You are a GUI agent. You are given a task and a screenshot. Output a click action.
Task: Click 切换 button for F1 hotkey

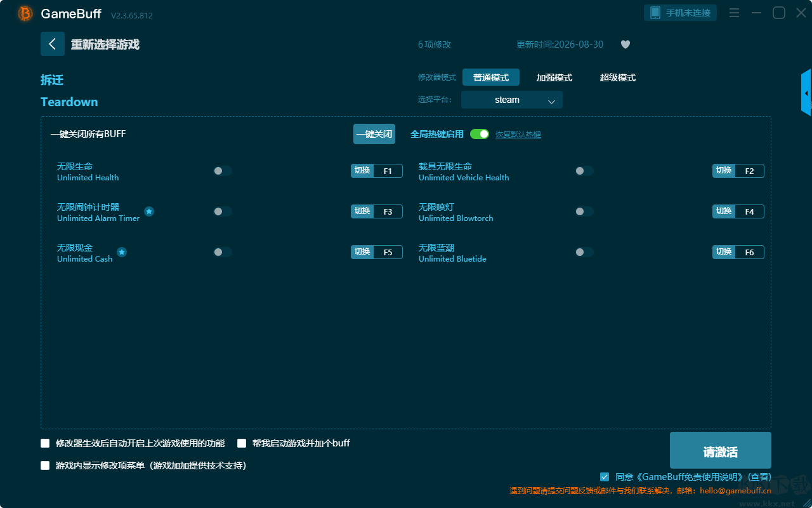click(362, 171)
